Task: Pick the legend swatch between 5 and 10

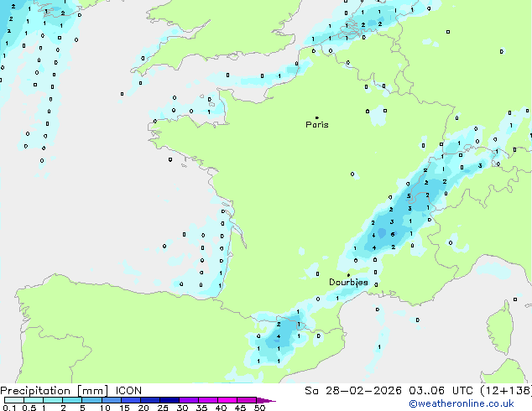Action: [x=91, y=400]
